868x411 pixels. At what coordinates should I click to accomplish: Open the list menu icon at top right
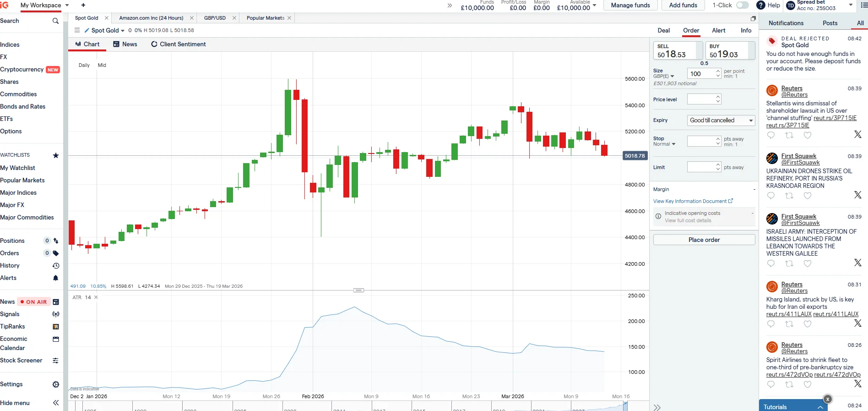pos(864,5)
